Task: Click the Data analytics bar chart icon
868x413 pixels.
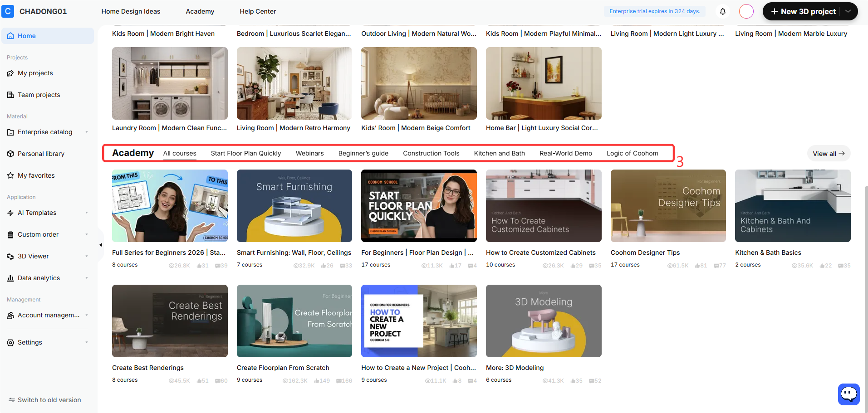Action: (10, 278)
